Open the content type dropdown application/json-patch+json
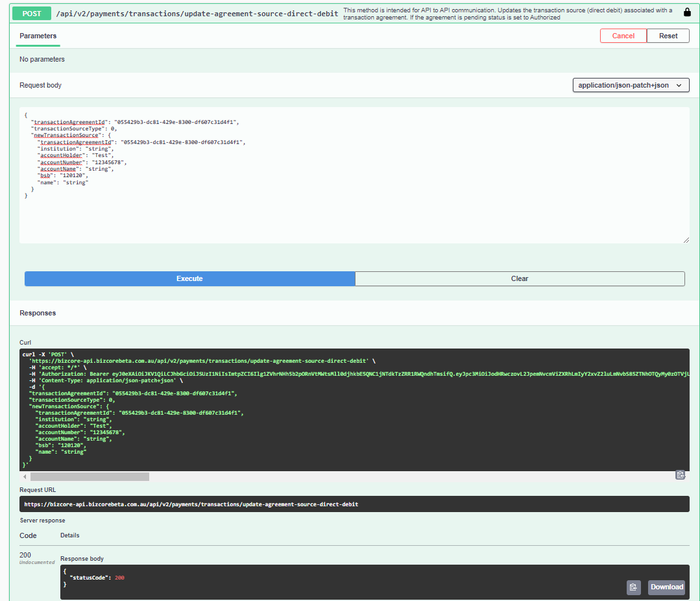The height and width of the screenshot is (601, 700). click(631, 85)
